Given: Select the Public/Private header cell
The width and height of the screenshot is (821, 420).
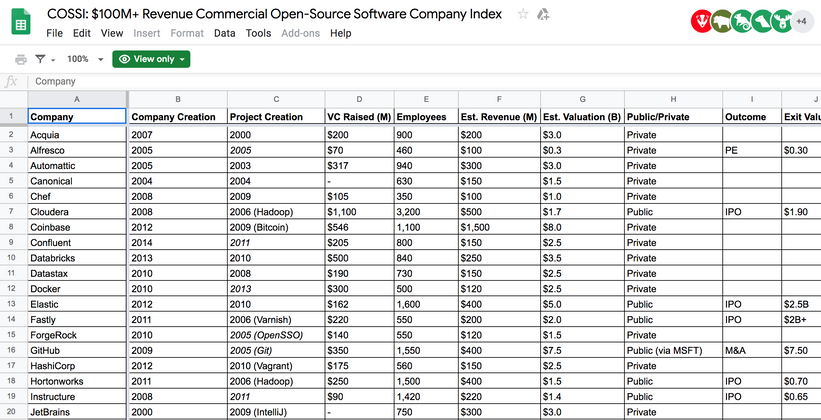Looking at the screenshot, I should pyautogui.click(x=673, y=117).
